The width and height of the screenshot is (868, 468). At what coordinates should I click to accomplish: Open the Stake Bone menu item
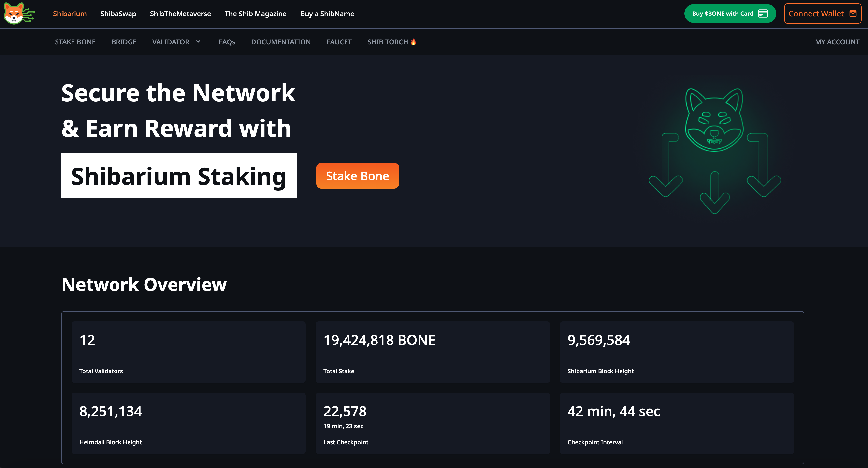[75, 42]
